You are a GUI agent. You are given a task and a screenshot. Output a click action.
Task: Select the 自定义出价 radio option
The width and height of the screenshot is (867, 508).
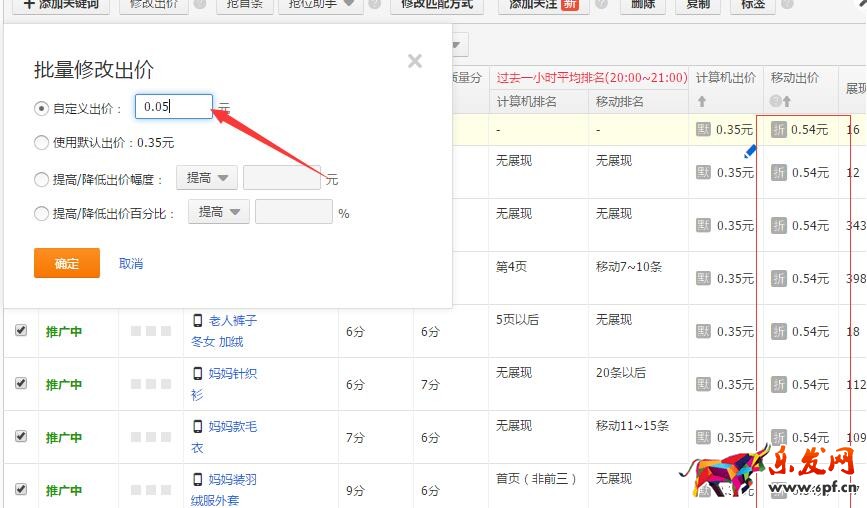[x=41, y=108]
